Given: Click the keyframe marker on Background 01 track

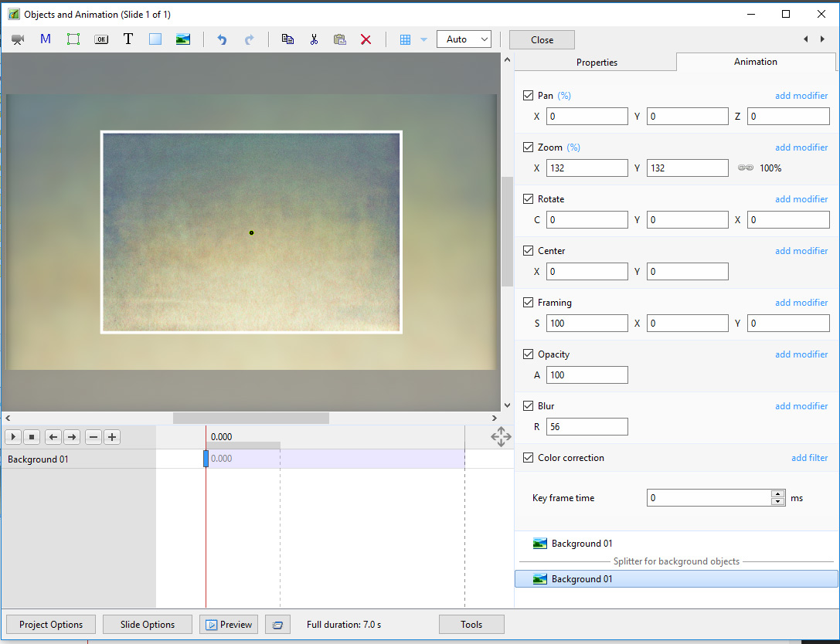Looking at the screenshot, I should click(206, 459).
